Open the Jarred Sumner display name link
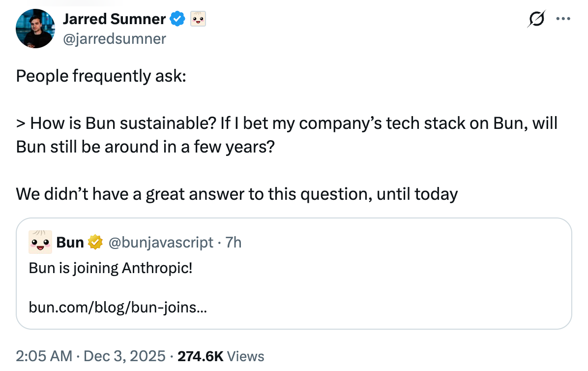This screenshot has width=588, height=371. click(114, 19)
